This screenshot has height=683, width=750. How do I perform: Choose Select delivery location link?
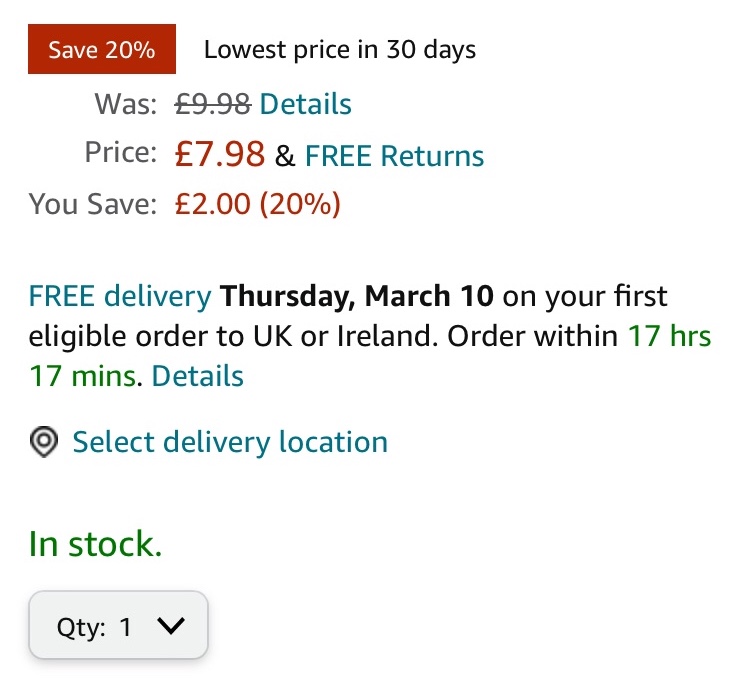click(x=230, y=441)
